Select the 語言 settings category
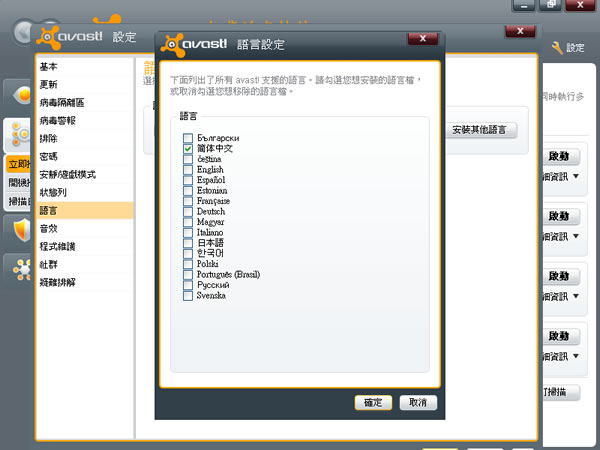The height and width of the screenshot is (450, 600). [85, 210]
